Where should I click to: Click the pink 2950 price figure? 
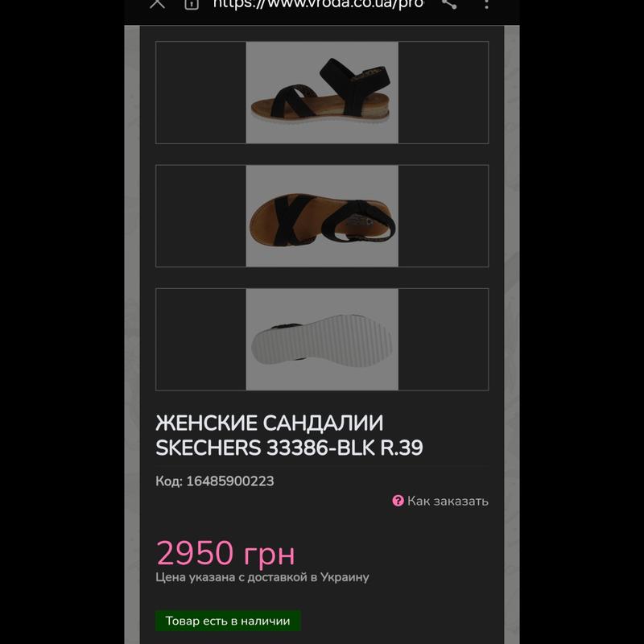point(195,553)
